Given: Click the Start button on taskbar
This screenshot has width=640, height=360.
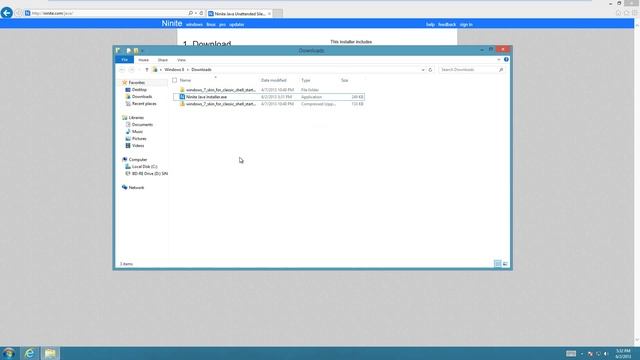Looking at the screenshot, I should point(8,353).
